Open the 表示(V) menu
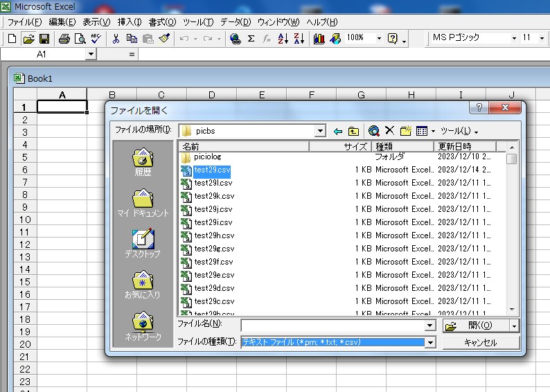550x392 pixels. 96,22
